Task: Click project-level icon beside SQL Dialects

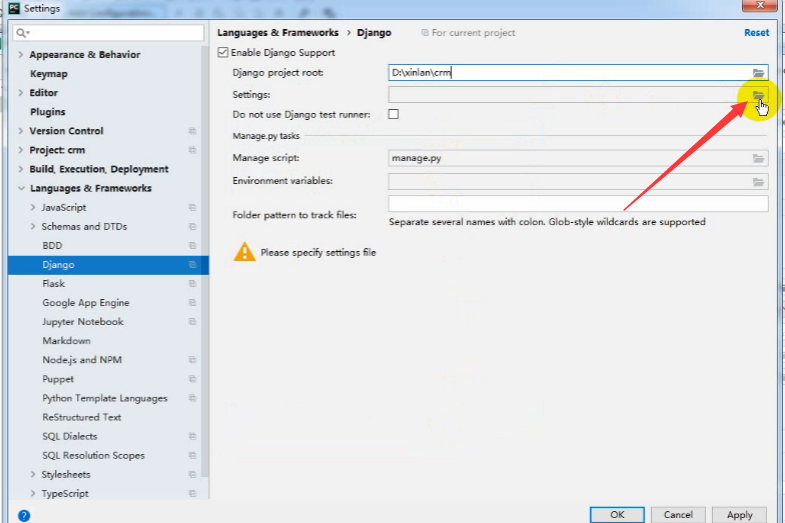Action: pos(192,436)
